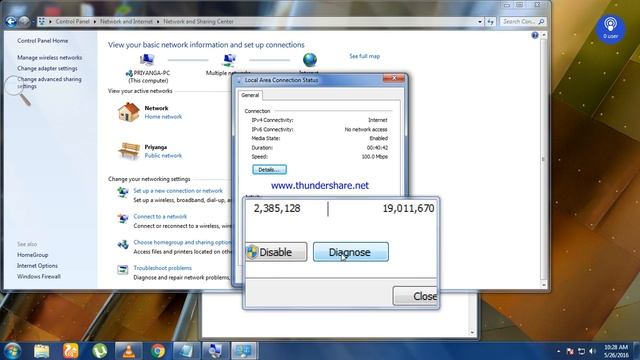Open uTorrent from taskbar
Viewport: 640px width, 360px height.
click(100, 351)
